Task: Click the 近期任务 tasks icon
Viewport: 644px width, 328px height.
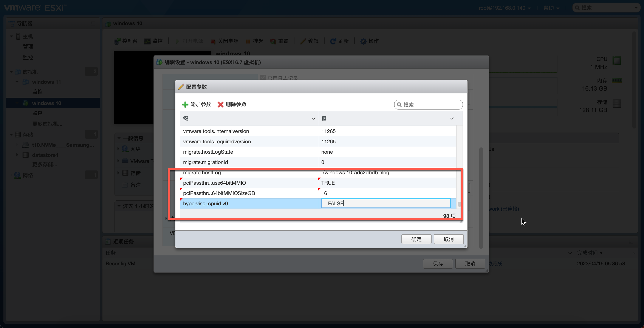Action: (108, 241)
